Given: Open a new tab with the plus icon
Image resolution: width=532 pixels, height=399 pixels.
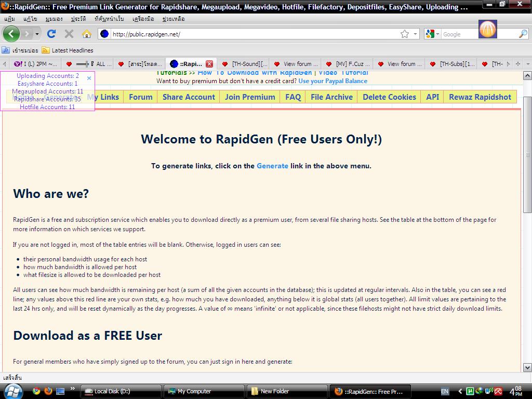Looking at the screenshot, I should pos(518,64).
